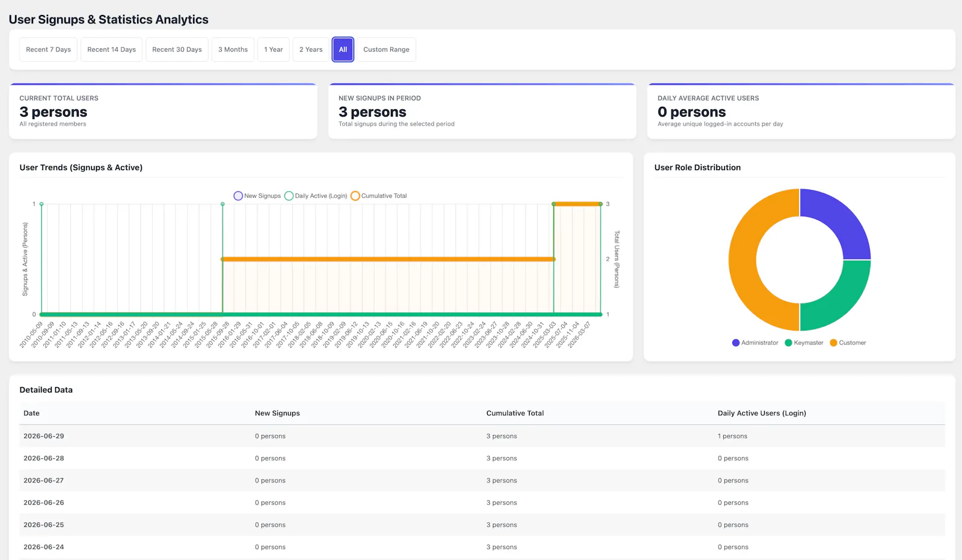Image resolution: width=962 pixels, height=560 pixels.
Task: Toggle New Signups legend series
Action: pyautogui.click(x=257, y=196)
